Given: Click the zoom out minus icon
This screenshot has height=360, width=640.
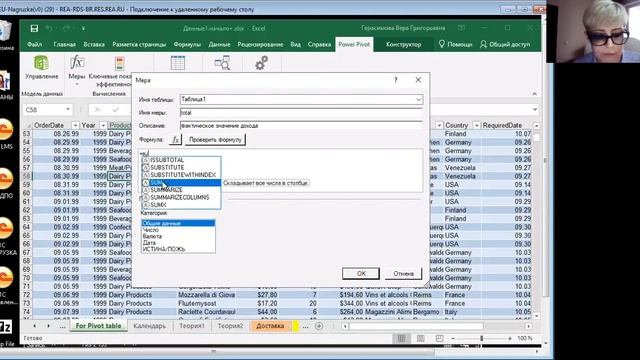Looking at the screenshot, I should (x=453, y=338).
